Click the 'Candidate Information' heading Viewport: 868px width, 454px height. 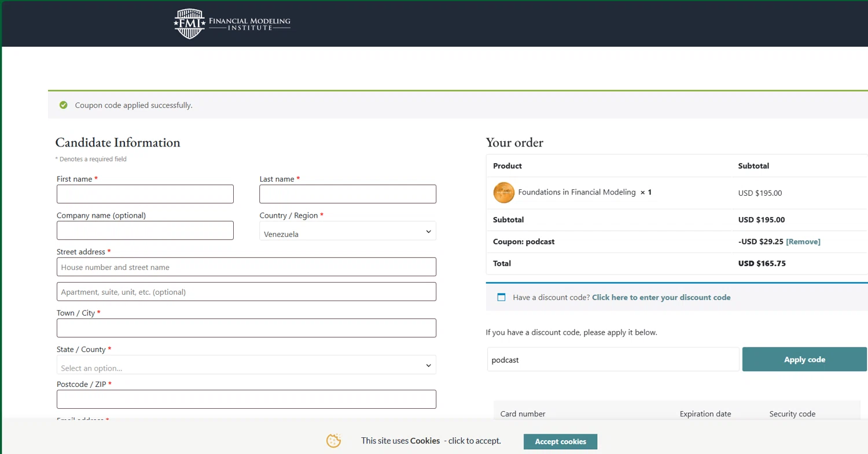click(118, 142)
